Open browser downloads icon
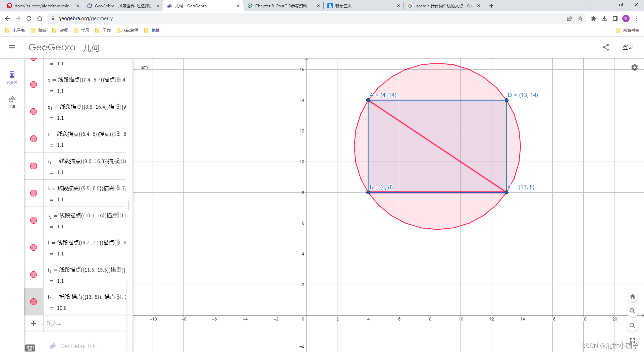This screenshot has width=644, height=352. click(604, 18)
